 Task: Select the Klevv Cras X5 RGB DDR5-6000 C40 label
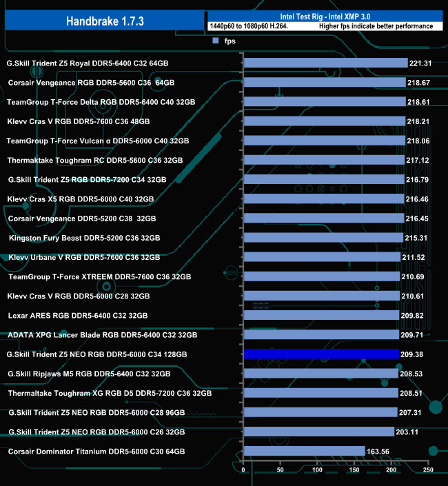point(81,199)
